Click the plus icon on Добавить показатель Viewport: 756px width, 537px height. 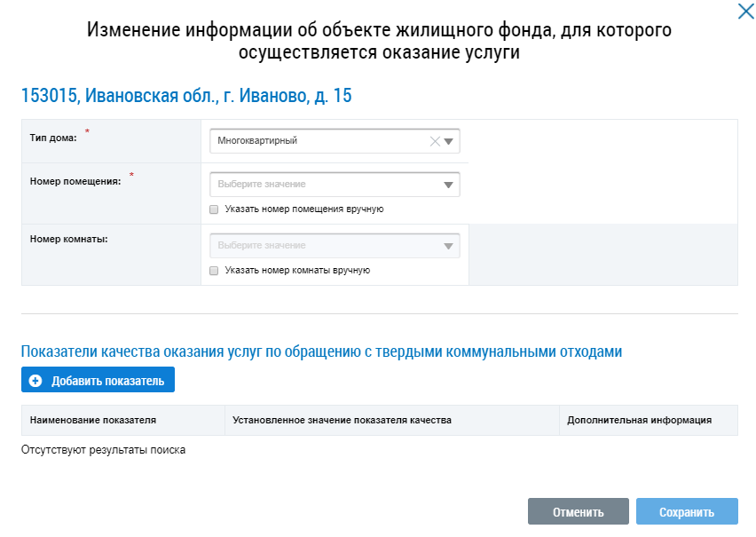[35, 381]
